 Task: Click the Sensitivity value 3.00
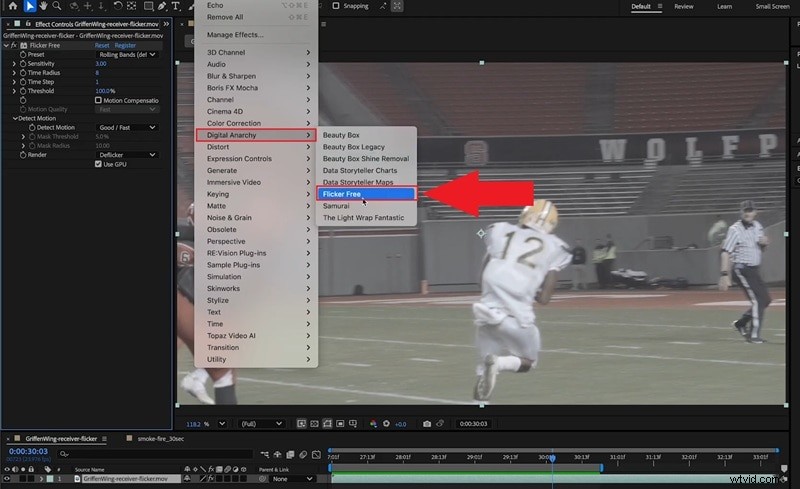pos(101,64)
